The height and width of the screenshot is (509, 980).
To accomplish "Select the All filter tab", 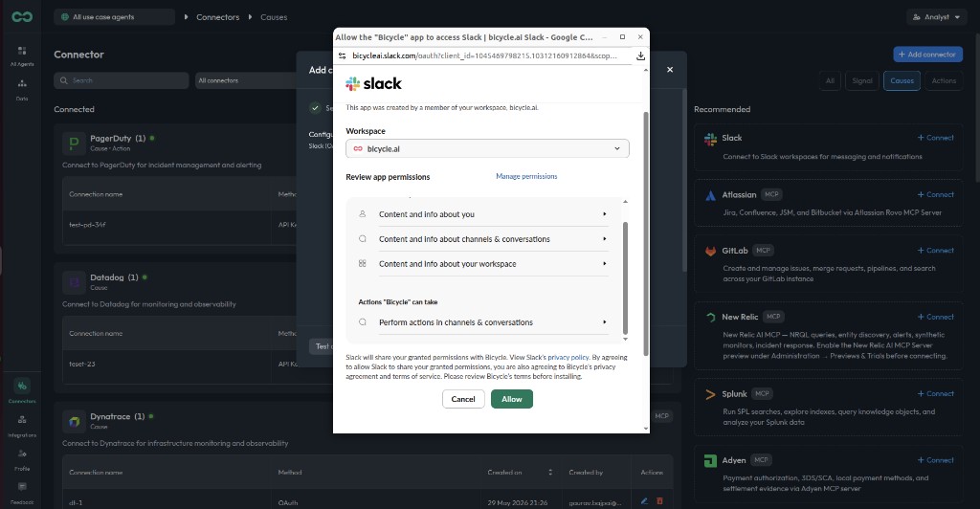I will coord(830,80).
